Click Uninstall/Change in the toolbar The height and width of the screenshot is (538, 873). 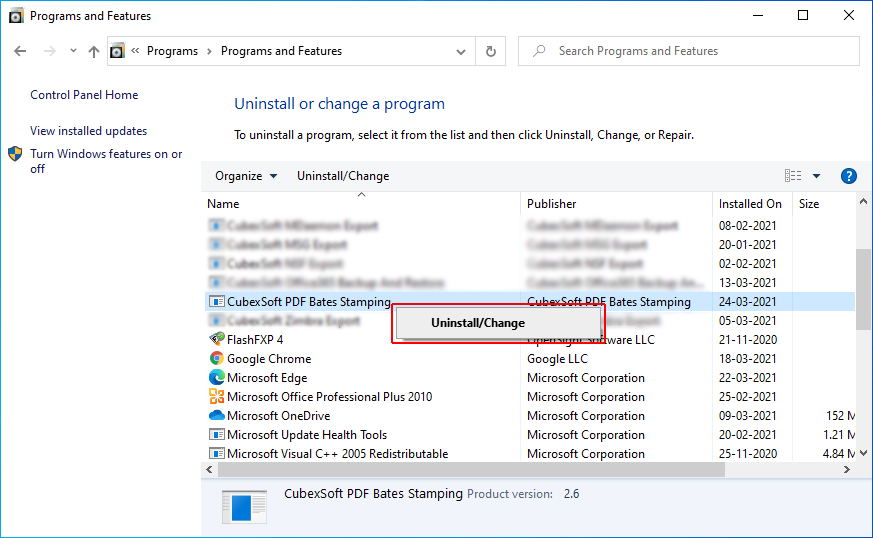coord(343,176)
